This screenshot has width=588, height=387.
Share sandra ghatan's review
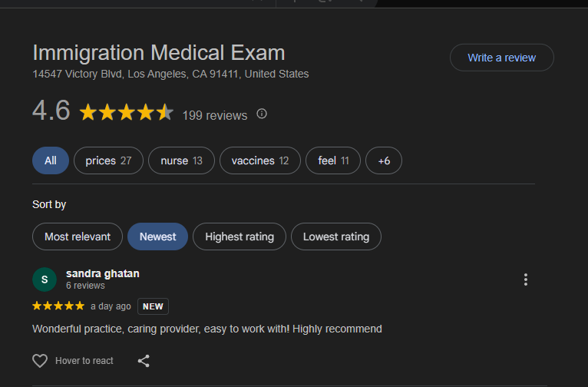pos(144,361)
